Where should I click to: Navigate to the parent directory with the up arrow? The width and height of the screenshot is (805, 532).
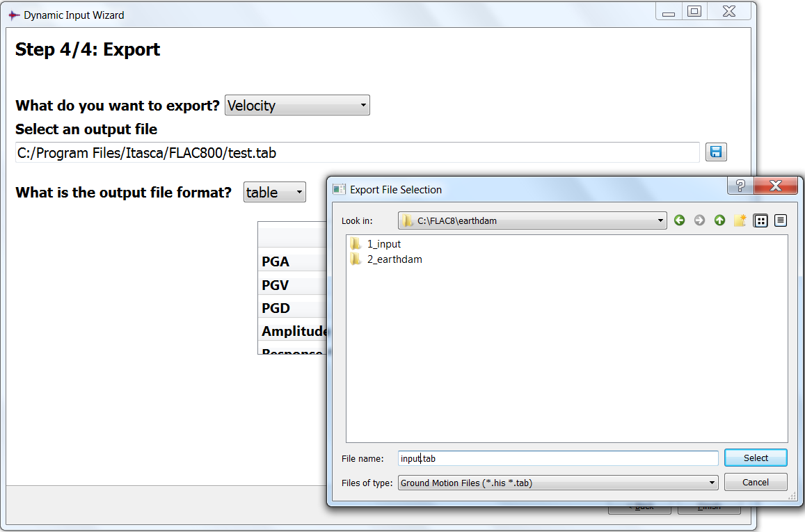coord(719,220)
